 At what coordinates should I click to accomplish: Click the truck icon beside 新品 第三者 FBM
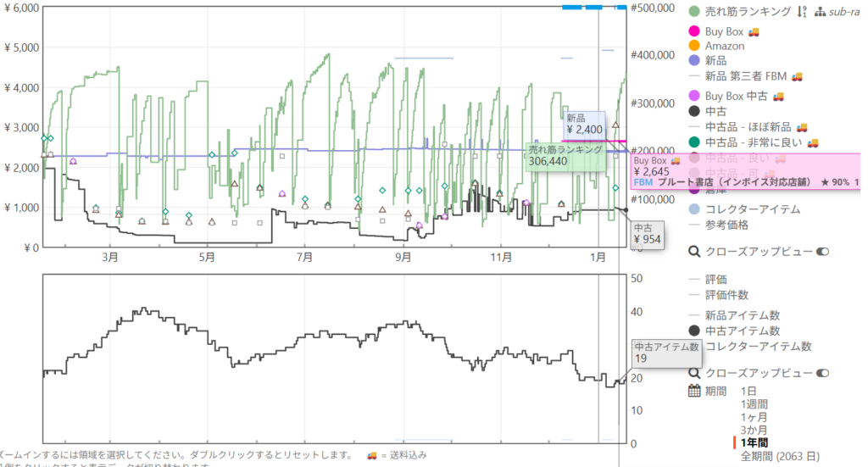(797, 76)
